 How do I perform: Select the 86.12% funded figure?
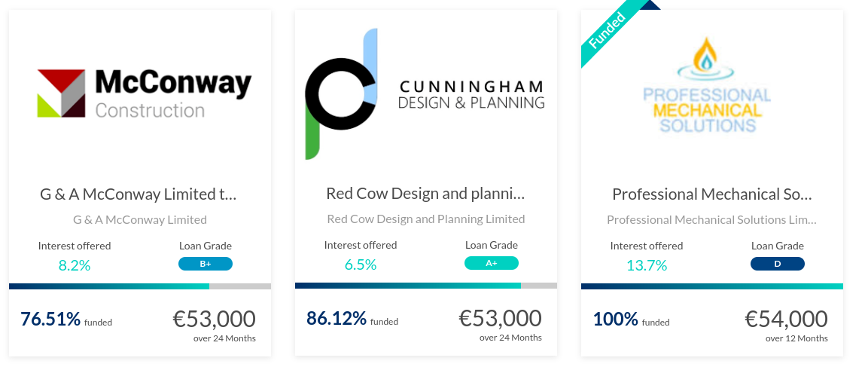[337, 318]
